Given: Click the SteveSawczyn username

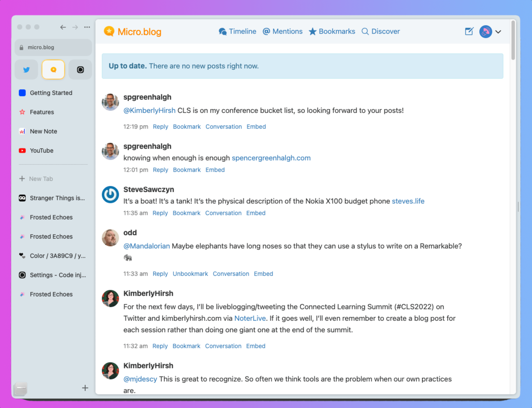Looking at the screenshot, I should pyautogui.click(x=149, y=189).
